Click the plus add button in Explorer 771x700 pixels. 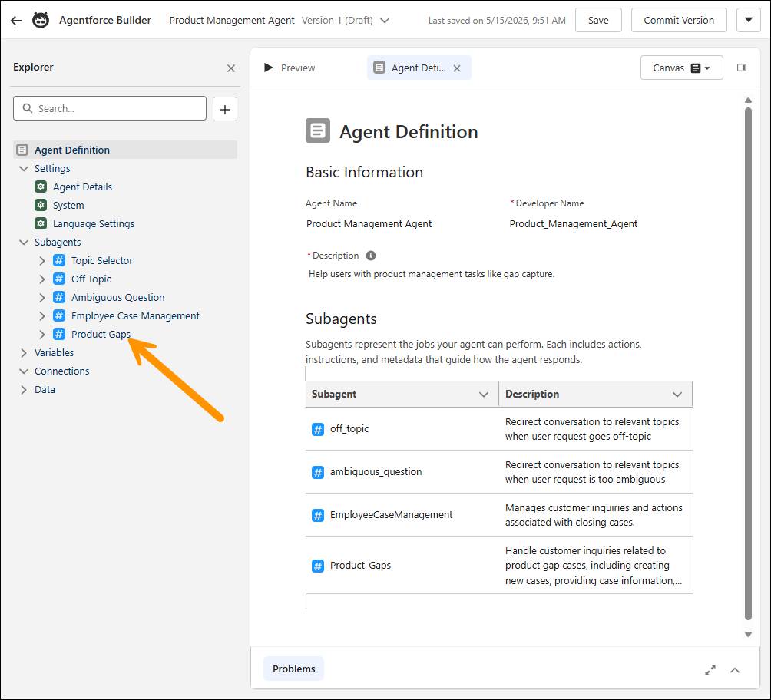(225, 109)
